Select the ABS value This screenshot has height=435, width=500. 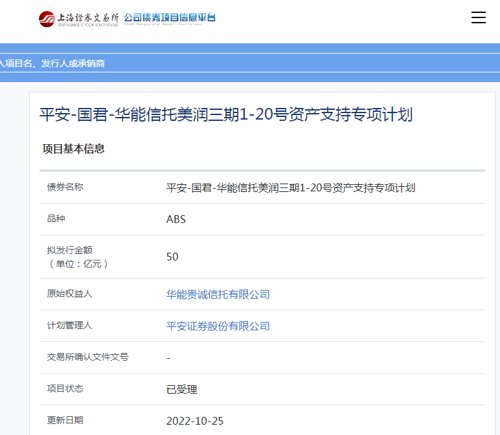[176, 219]
